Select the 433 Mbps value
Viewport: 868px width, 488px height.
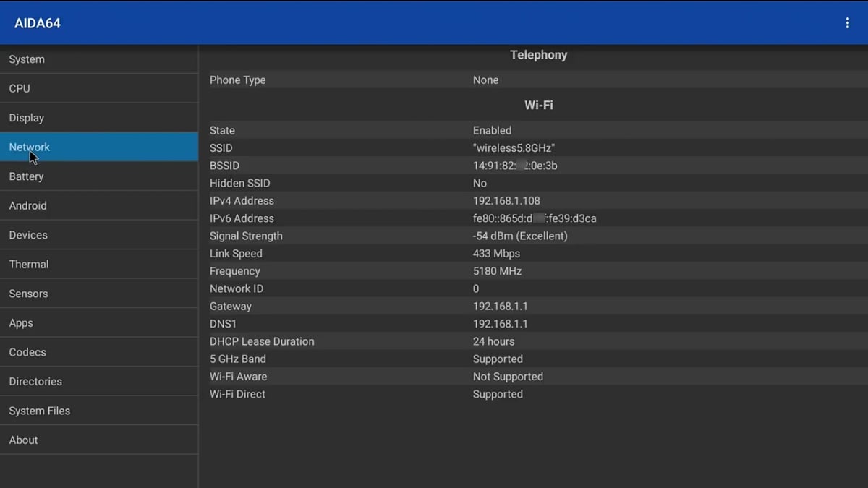[496, 254]
